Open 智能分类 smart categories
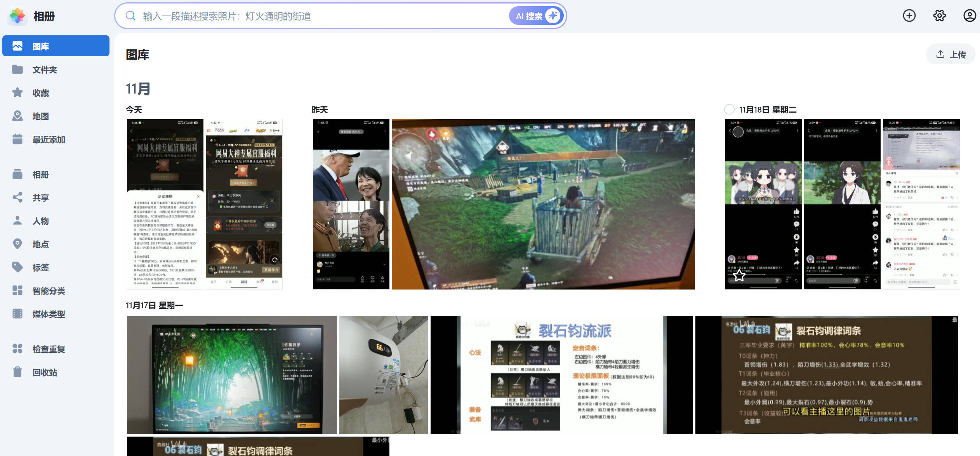 48,291
